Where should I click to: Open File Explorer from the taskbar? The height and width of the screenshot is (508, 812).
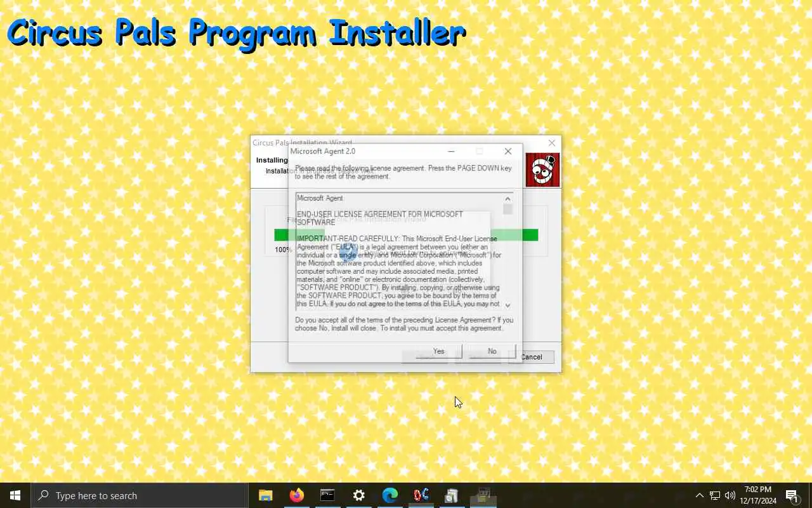click(x=265, y=495)
